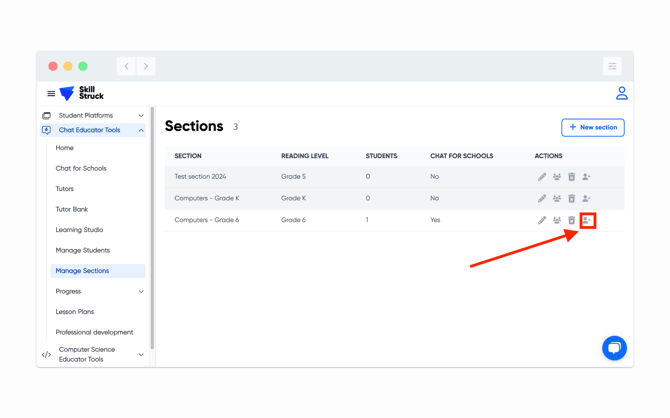Open the chat support bubble

click(614, 347)
